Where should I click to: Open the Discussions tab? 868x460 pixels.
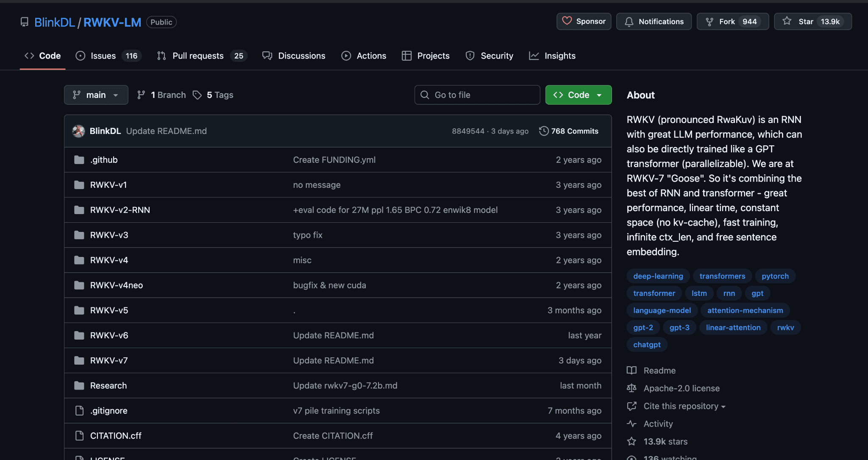tap(294, 56)
